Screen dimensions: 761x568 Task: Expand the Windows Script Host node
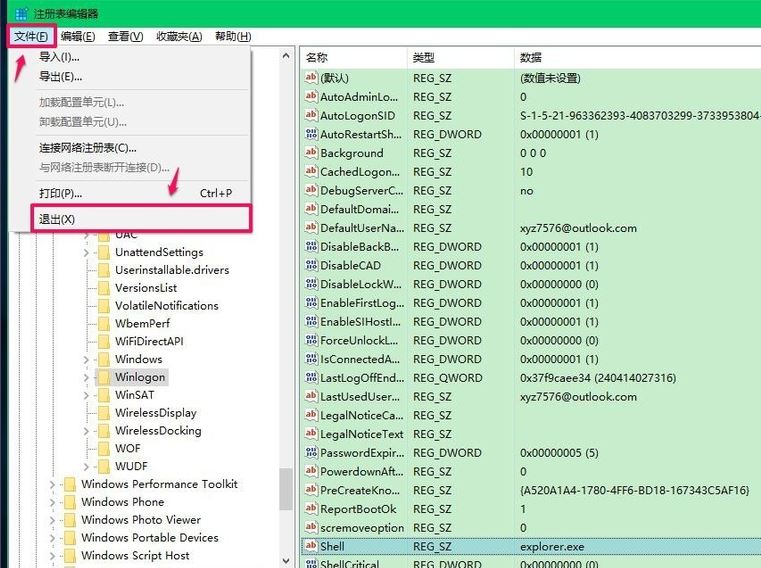(x=52, y=556)
